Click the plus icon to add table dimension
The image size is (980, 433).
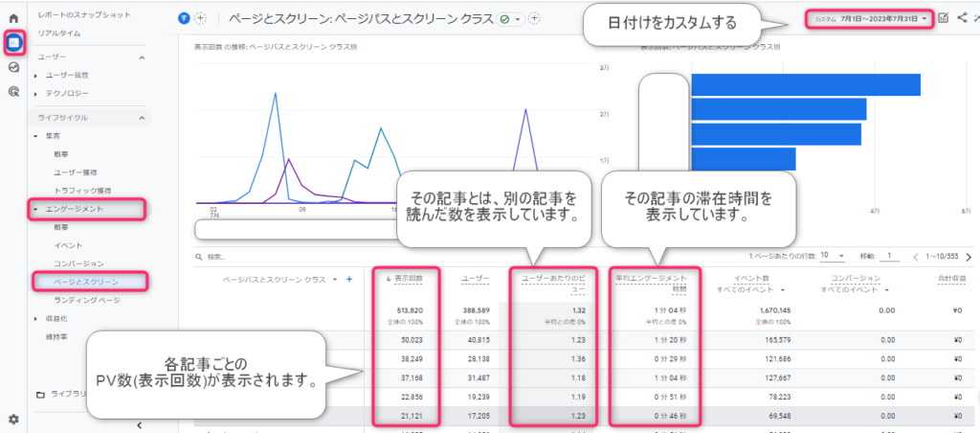point(348,279)
